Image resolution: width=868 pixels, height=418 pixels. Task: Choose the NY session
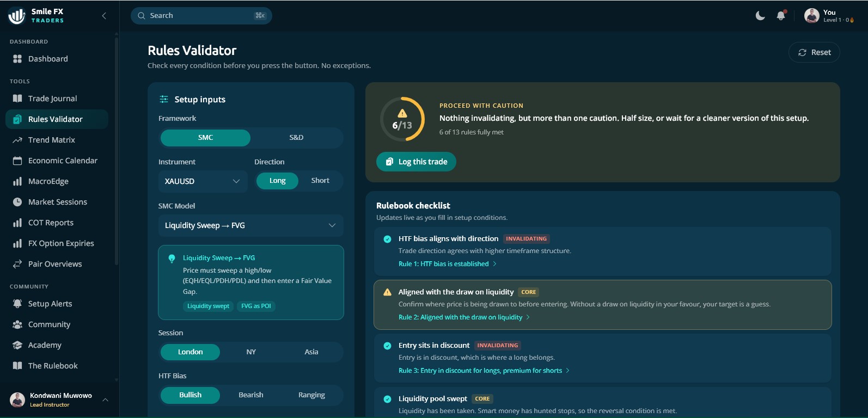[x=251, y=352]
